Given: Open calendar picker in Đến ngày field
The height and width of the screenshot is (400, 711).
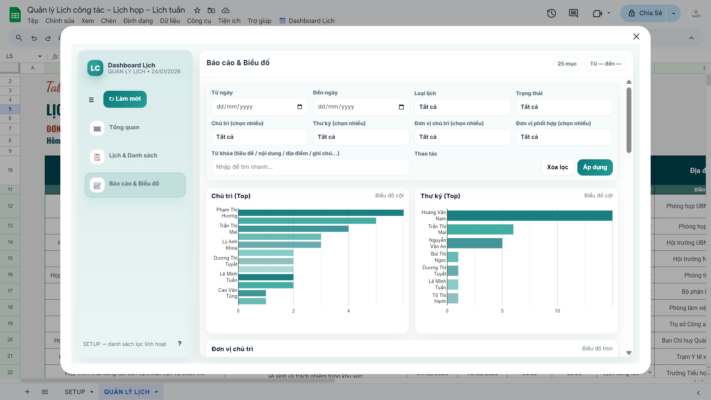Looking at the screenshot, I should pyautogui.click(x=402, y=107).
